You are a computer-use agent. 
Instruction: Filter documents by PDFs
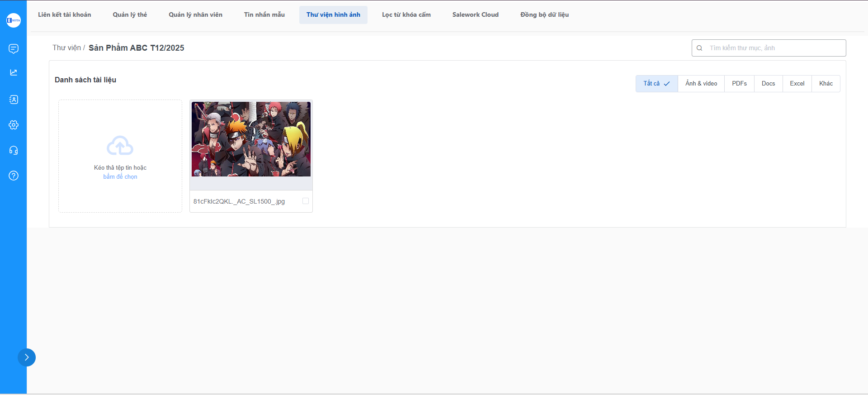(739, 84)
